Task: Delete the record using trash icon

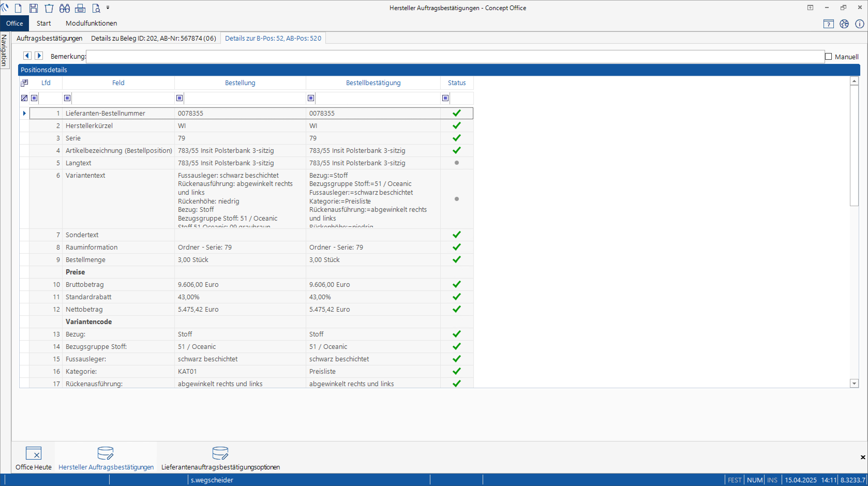Action: click(49, 8)
